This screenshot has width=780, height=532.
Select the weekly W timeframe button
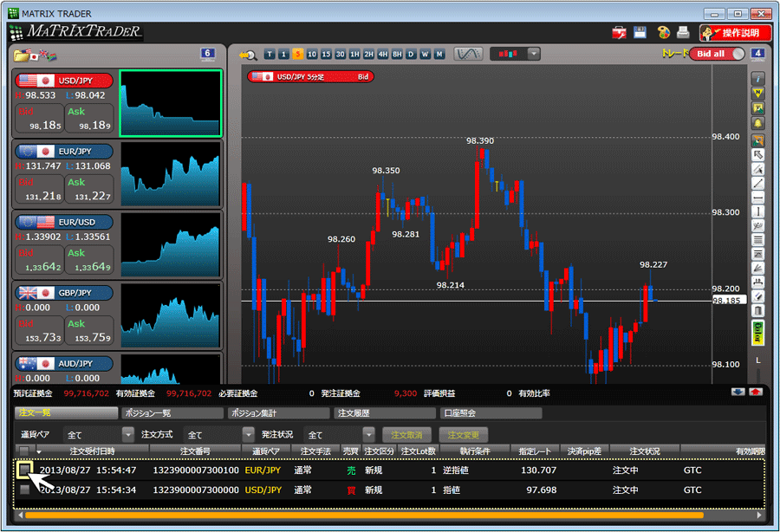click(x=426, y=55)
